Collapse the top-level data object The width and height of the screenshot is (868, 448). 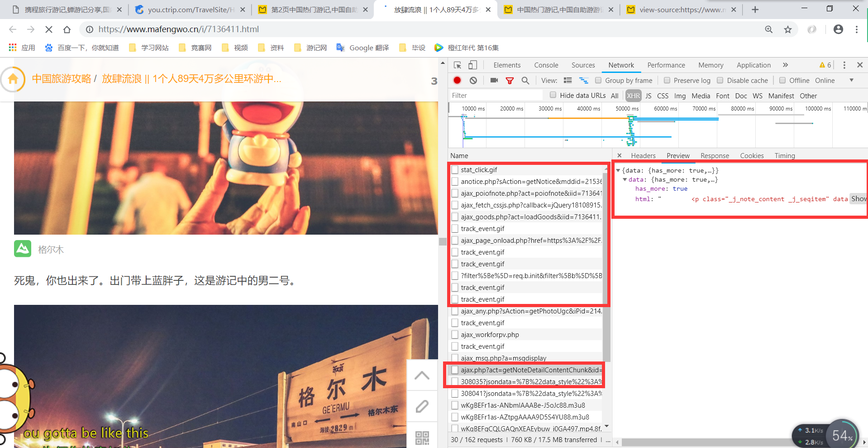(x=618, y=171)
